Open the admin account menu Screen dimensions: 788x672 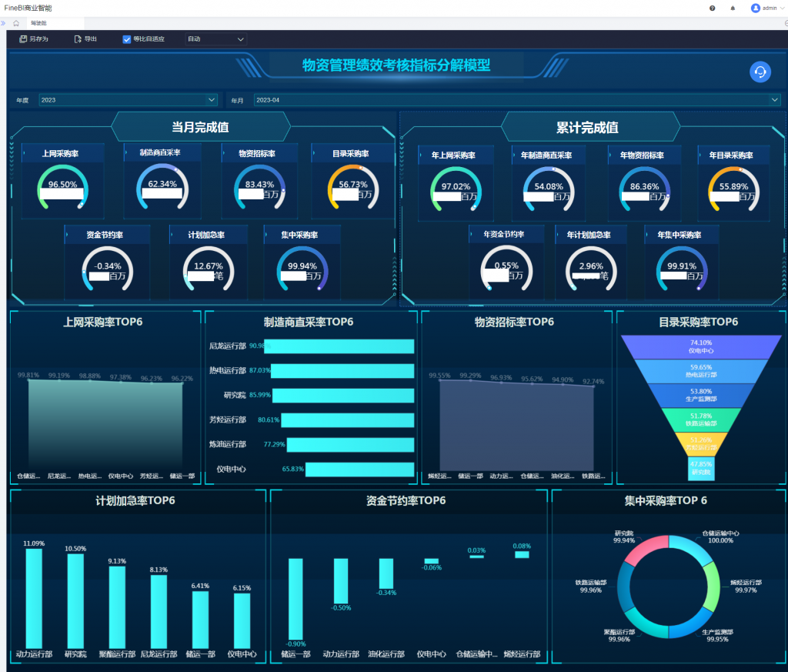click(767, 8)
